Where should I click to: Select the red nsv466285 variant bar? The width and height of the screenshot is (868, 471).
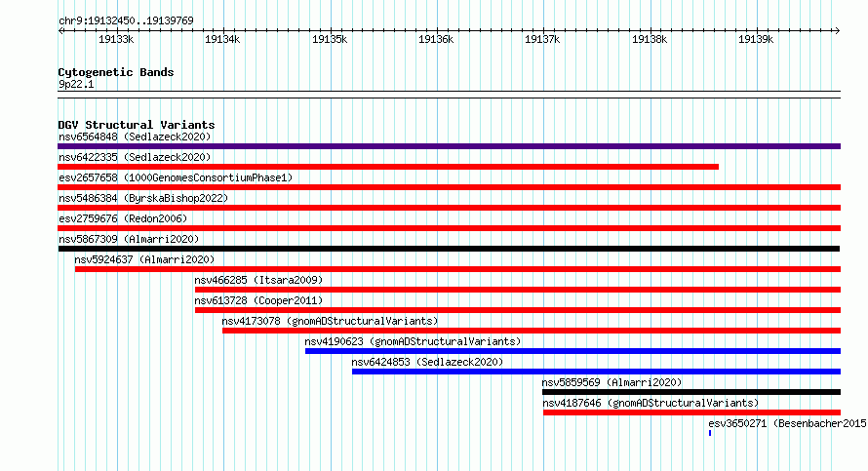518,290
